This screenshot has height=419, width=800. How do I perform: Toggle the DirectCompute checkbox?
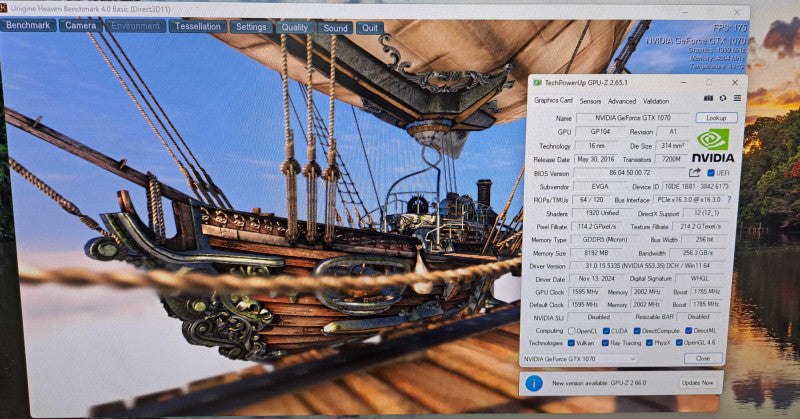point(637,331)
